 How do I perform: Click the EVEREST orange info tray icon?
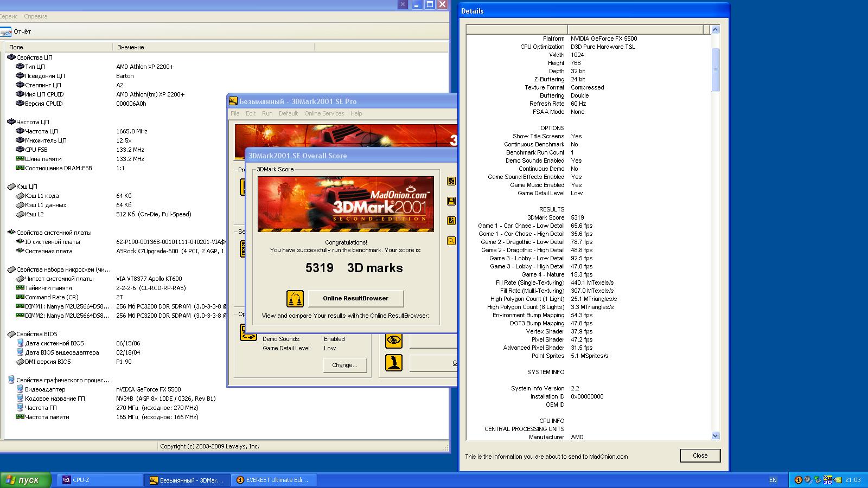click(x=798, y=480)
